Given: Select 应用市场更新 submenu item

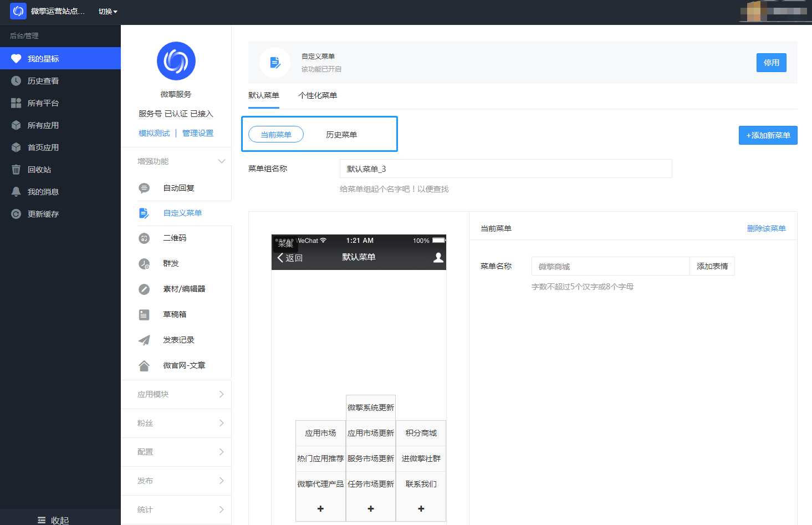Looking at the screenshot, I should (x=371, y=433).
